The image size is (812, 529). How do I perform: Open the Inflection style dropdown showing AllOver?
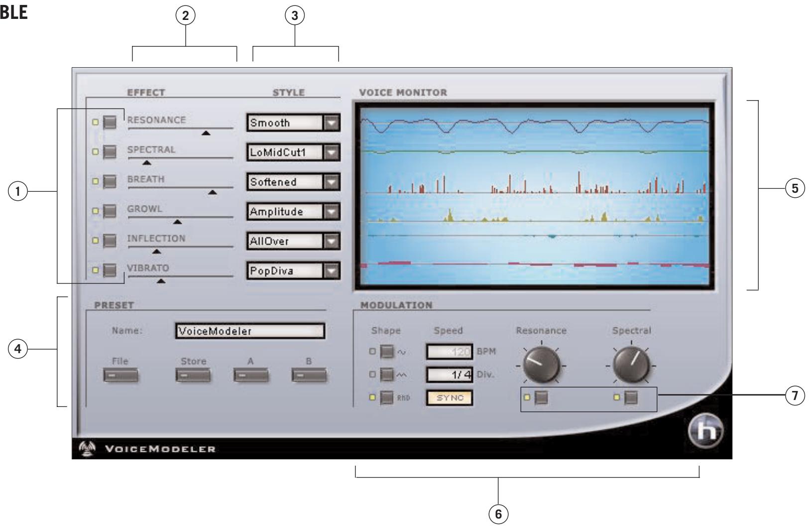click(293, 241)
